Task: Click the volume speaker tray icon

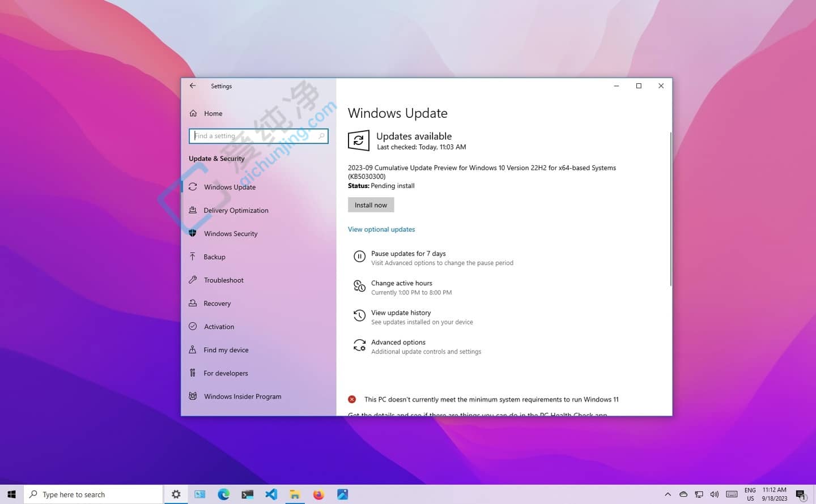Action: (x=715, y=494)
